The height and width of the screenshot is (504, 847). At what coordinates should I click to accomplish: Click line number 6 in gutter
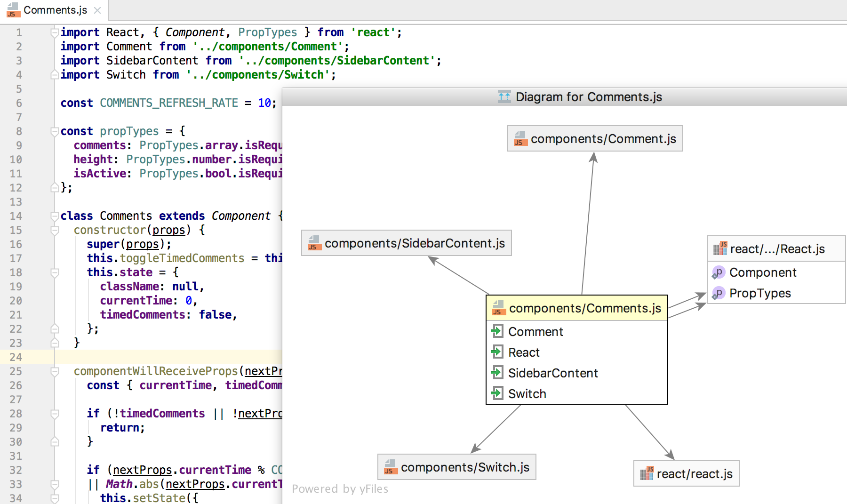(x=19, y=103)
